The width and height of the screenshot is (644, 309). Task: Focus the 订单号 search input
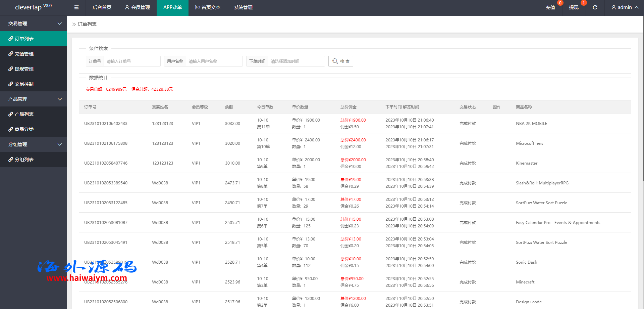tap(132, 61)
